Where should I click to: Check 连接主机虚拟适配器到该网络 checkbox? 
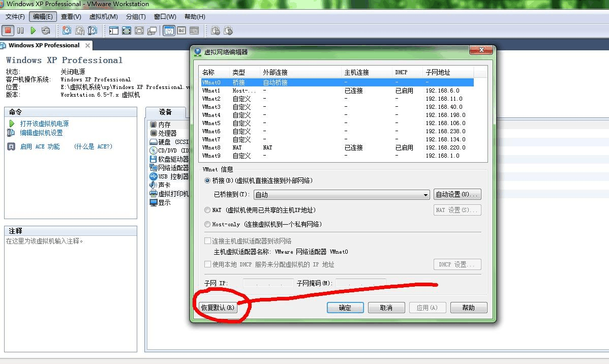point(208,241)
